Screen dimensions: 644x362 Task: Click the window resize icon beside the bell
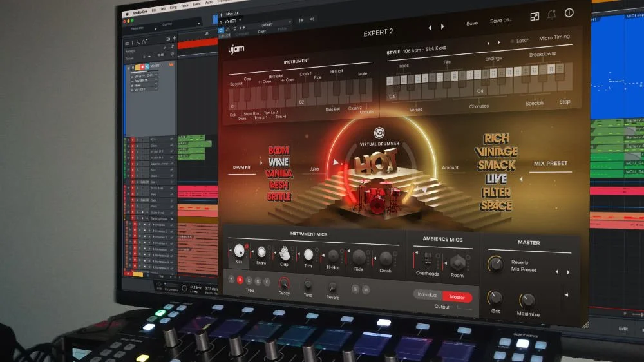point(535,17)
